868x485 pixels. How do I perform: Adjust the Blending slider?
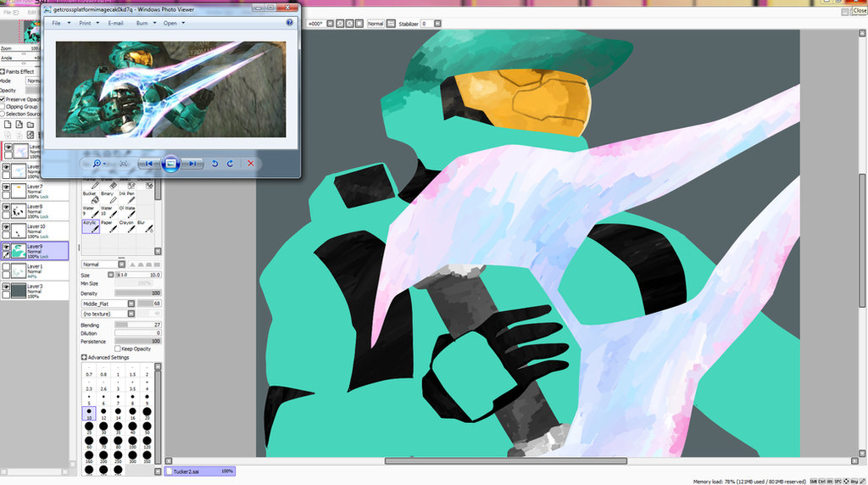pyautogui.click(x=138, y=325)
